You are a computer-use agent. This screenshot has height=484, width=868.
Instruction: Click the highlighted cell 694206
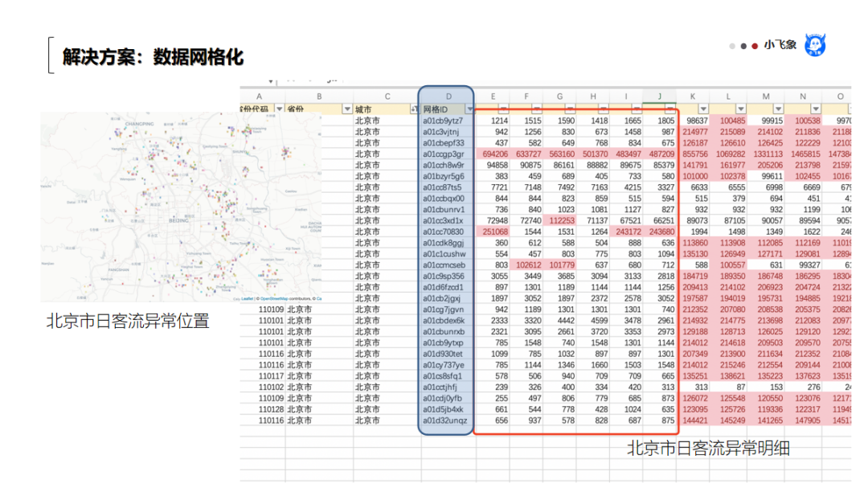493,154
